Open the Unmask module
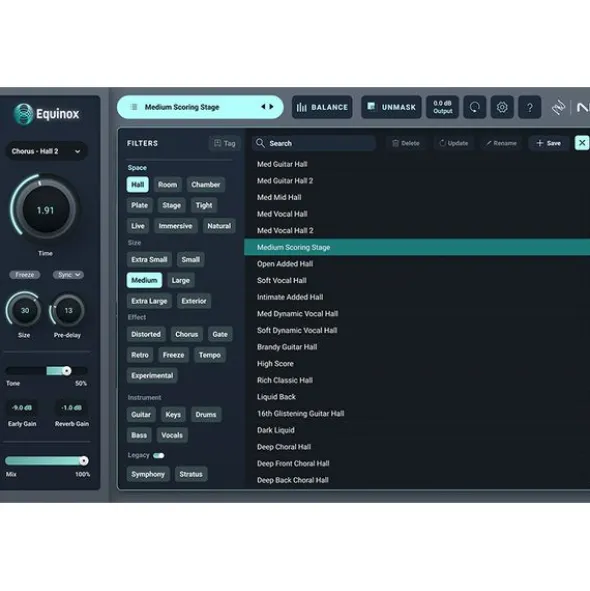This screenshot has height=591, width=590. tap(391, 107)
